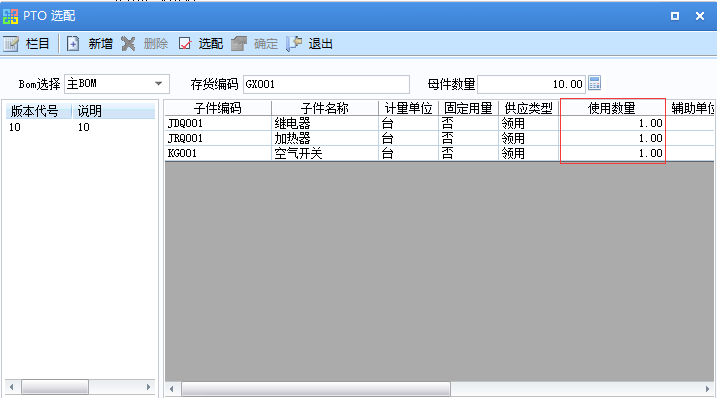Image resolution: width=717 pixels, height=398 pixels.
Task: Click the 删除 delete X icon
Action: click(128, 44)
